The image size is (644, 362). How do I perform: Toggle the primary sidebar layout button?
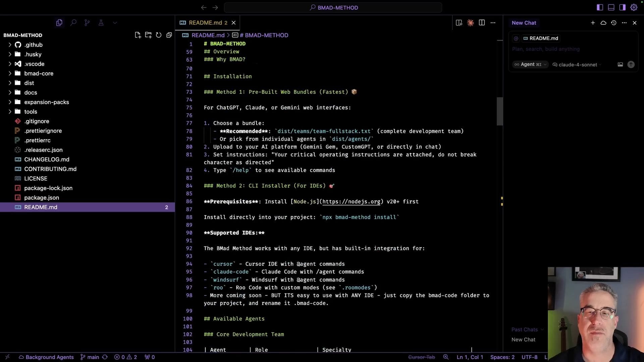(x=600, y=7)
